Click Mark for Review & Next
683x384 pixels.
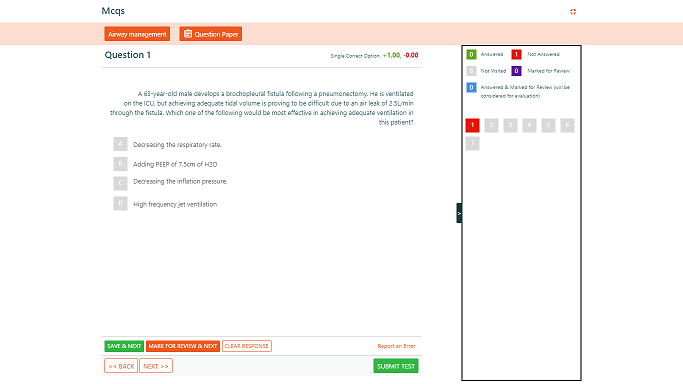pyautogui.click(x=183, y=346)
